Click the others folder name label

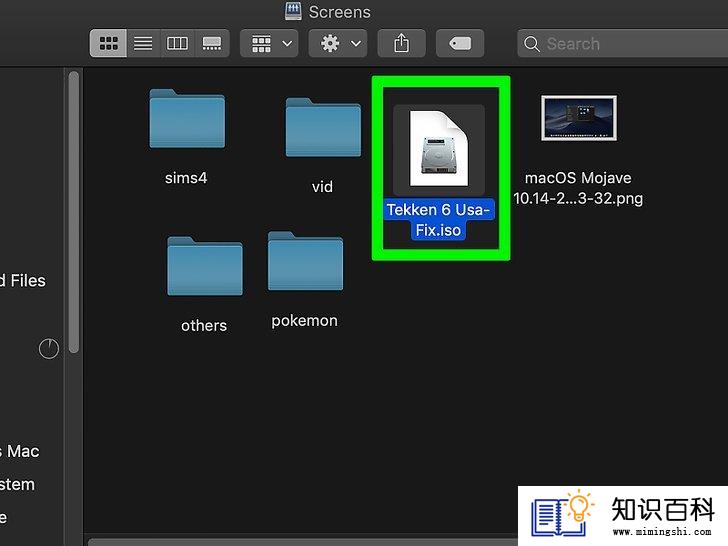point(204,325)
